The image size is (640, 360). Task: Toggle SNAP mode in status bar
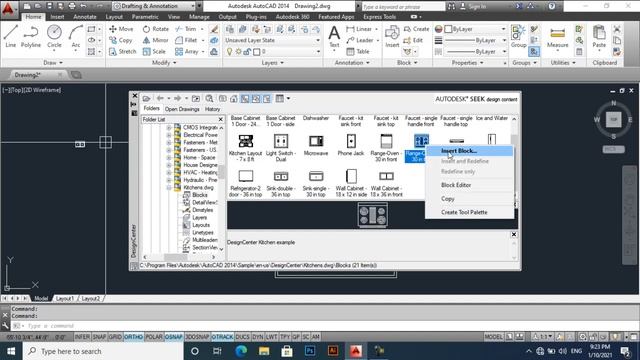[99, 337]
